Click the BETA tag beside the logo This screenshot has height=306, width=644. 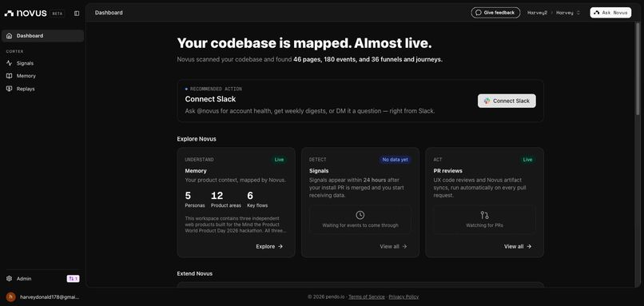(x=57, y=14)
